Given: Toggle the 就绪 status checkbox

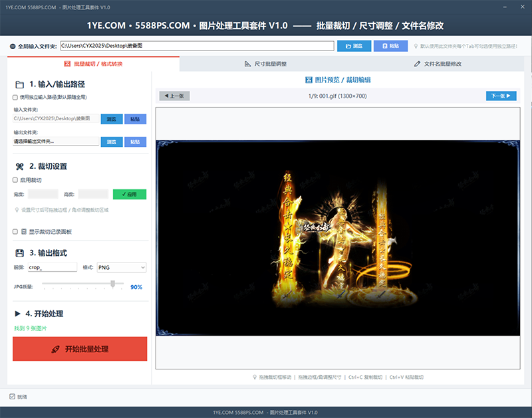Looking at the screenshot, I should click(x=12, y=396).
